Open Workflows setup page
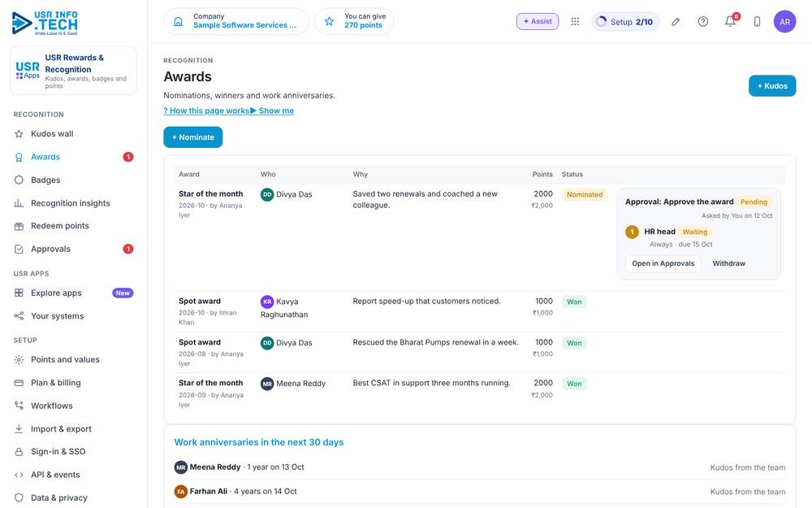 tap(74, 406)
